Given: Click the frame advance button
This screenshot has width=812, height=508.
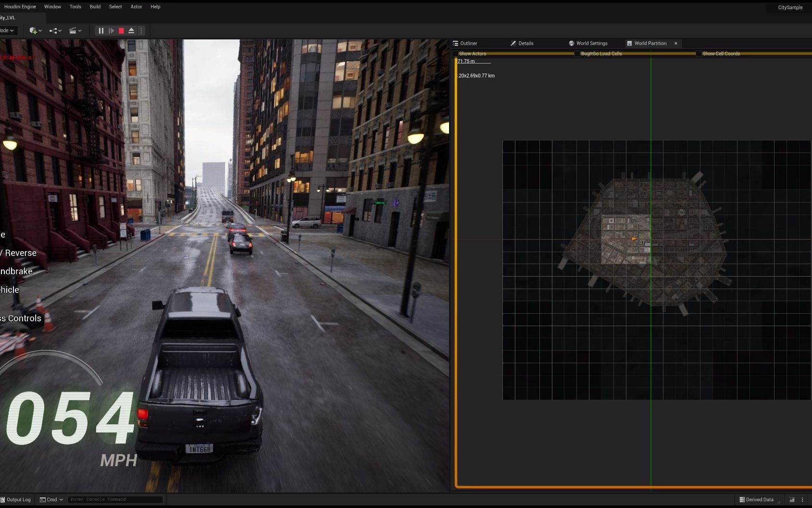Looking at the screenshot, I should (111, 31).
